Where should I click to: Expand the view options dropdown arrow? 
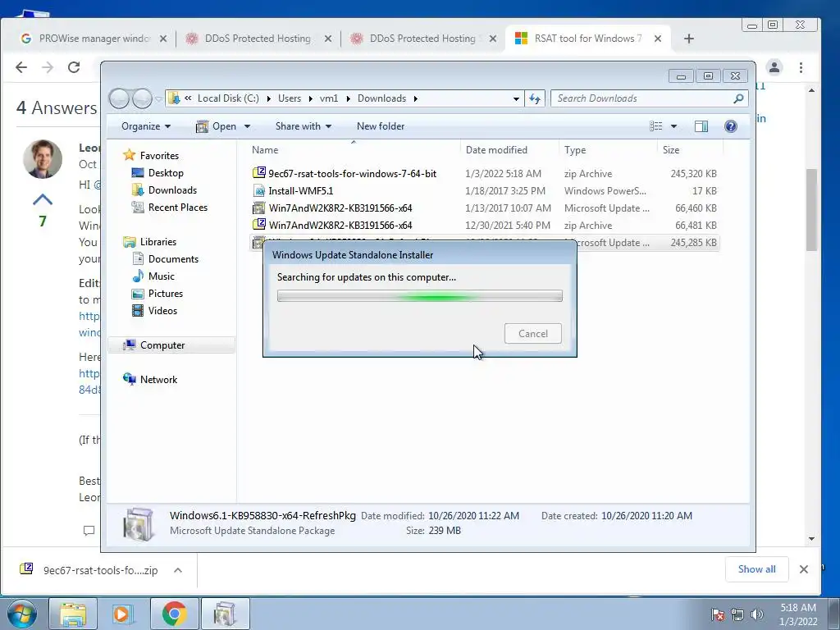pyautogui.click(x=673, y=126)
